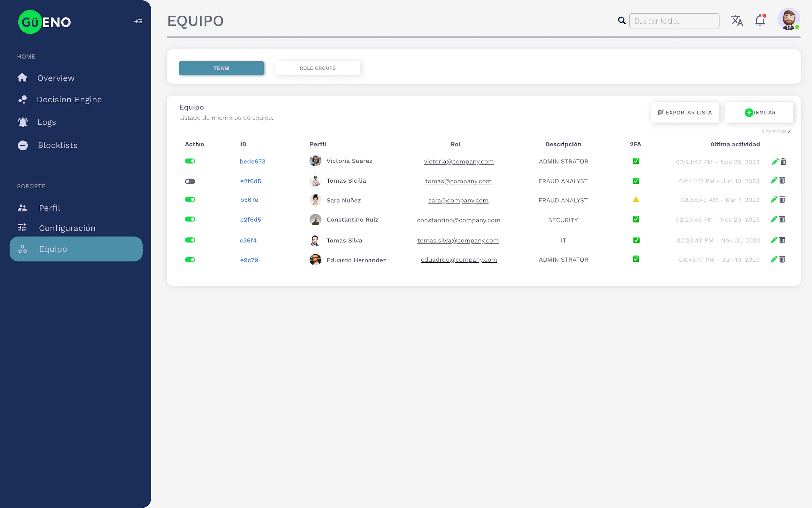The height and width of the screenshot is (508, 812).
Task: Enable Tomas Sicilia's Activo toggle
Action: coord(190,181)
